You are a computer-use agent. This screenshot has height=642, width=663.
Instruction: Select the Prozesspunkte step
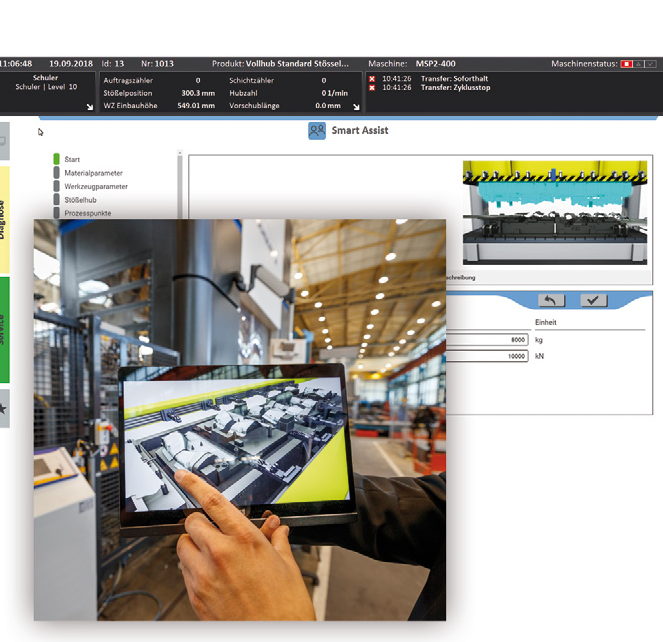pos(88,214)
